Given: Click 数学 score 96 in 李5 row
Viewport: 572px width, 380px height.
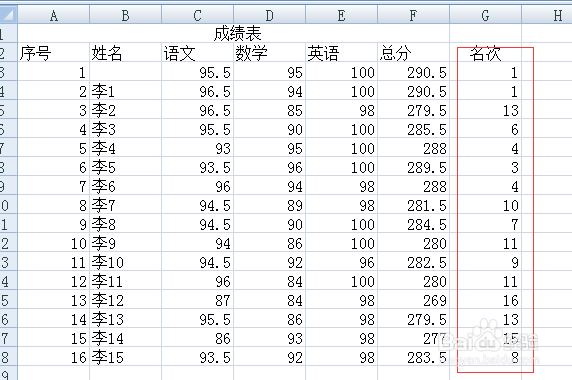Looking at the screenshot, I should click(269, 167).
